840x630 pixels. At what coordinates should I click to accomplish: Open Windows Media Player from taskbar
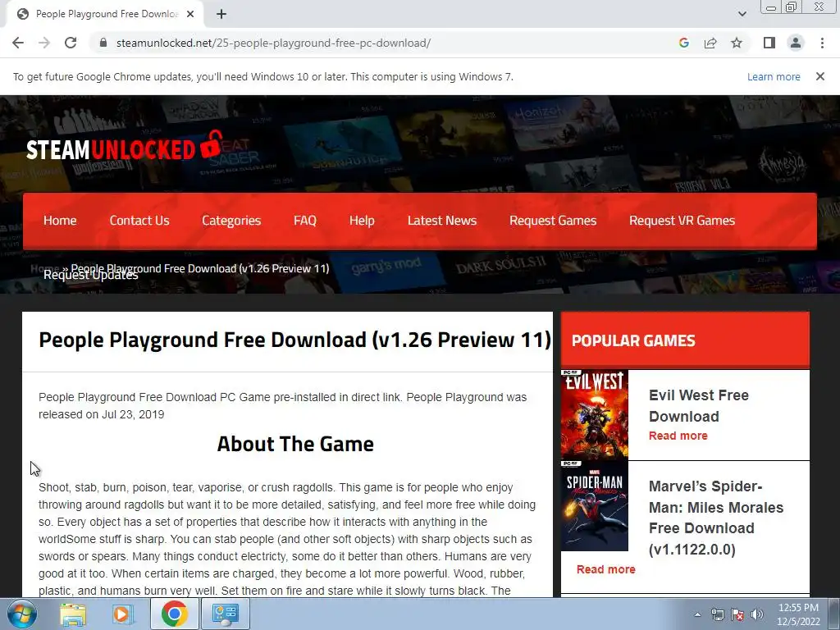123,614
